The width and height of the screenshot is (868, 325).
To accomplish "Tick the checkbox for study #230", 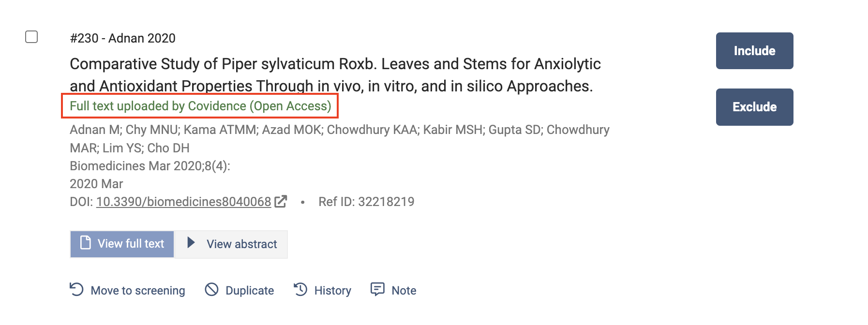I will click(x=31, y=37).
